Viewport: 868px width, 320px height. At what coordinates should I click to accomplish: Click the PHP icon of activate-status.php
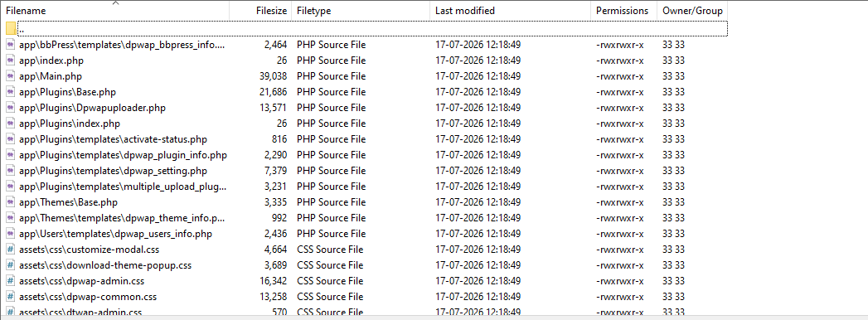11,139
